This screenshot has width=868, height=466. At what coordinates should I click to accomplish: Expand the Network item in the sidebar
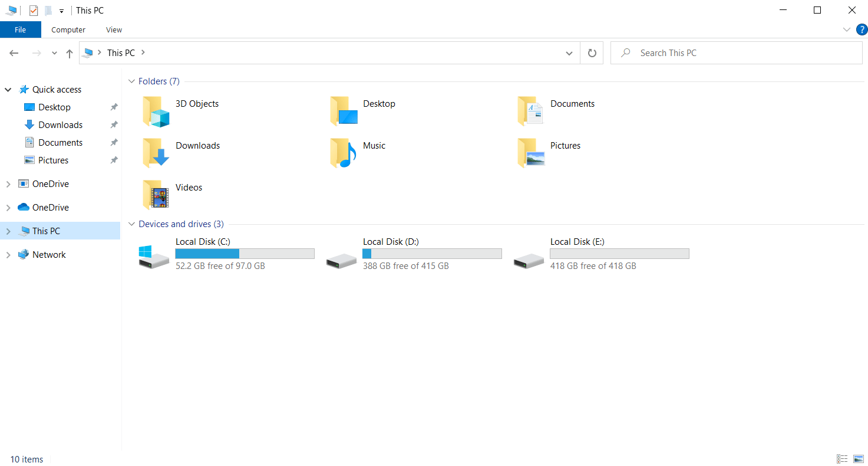[8, 254]
